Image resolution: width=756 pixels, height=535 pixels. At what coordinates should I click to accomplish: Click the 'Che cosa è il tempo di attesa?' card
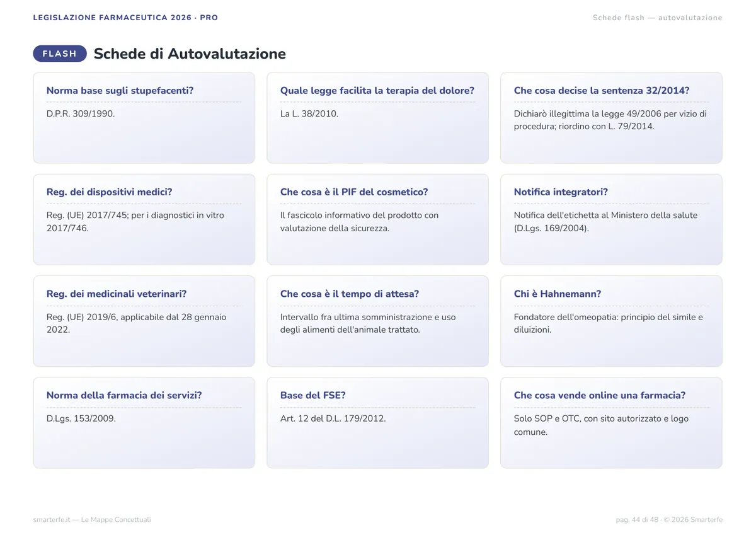pyautogui.click(x=377, y=321)
